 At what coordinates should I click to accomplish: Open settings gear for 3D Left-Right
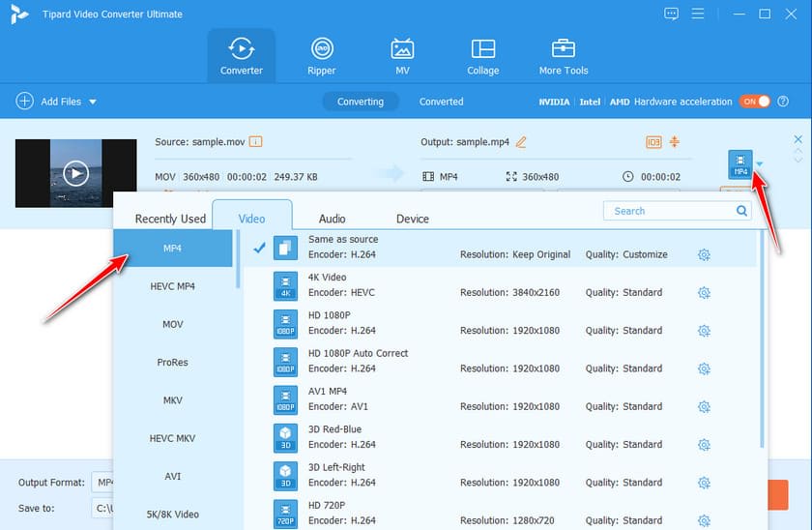704,483
